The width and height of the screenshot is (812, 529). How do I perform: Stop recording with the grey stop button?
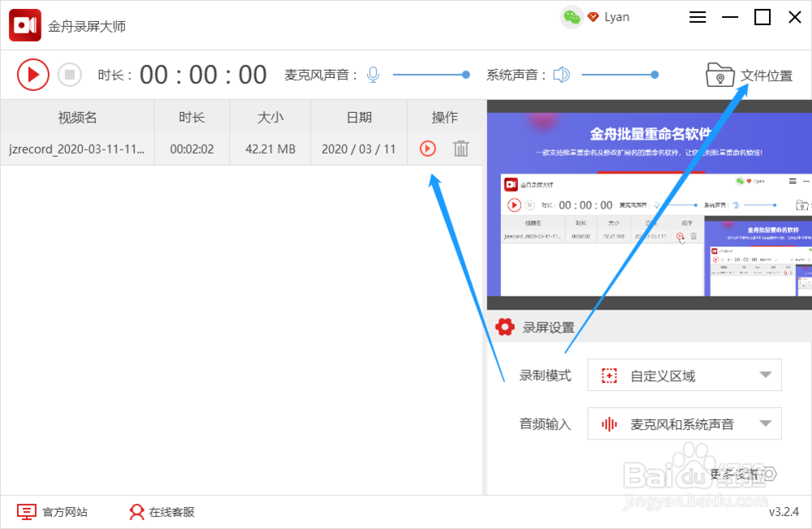pyautogui.click(x=69, y=75)
